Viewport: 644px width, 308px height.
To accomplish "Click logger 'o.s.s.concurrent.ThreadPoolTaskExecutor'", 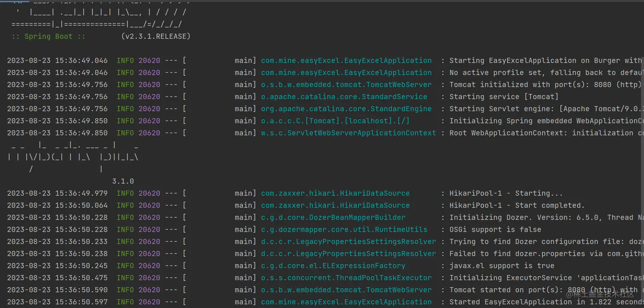I will (346, 278).
